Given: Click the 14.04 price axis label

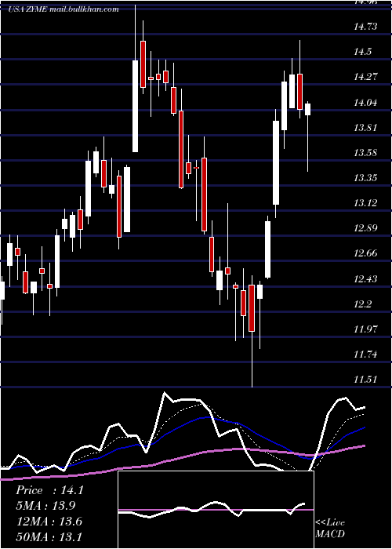Looking at the screenshot, I should [365, 102].
